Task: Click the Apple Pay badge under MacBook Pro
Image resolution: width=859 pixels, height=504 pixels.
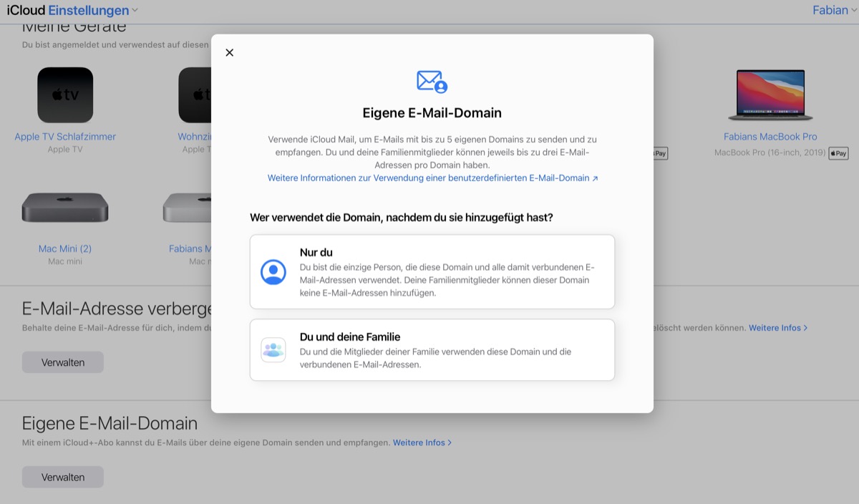Action: click(x=838, y=153)
